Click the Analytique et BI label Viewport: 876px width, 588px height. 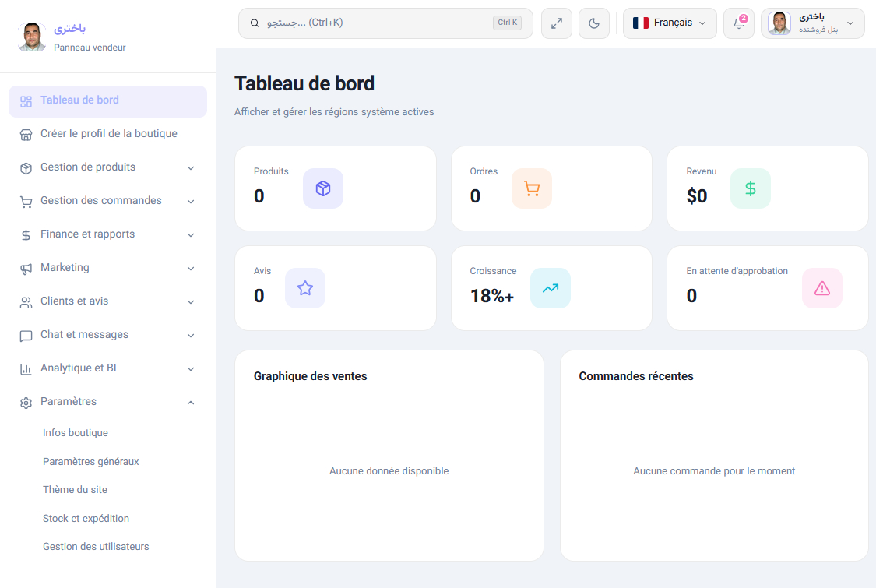(78, 368)
